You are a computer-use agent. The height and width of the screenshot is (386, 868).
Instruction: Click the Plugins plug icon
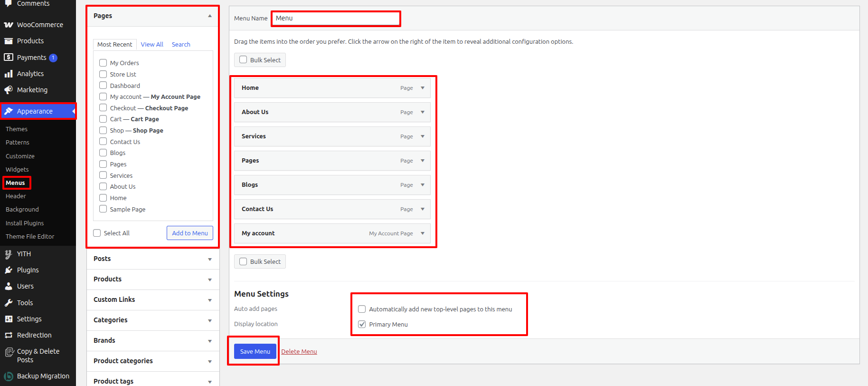tap(9, 270)
